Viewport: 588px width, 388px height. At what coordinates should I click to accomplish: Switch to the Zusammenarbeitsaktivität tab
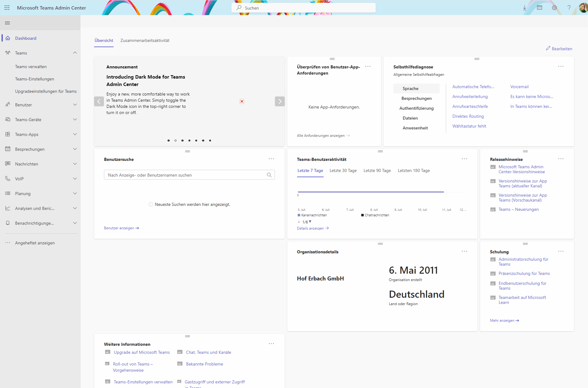144,40
